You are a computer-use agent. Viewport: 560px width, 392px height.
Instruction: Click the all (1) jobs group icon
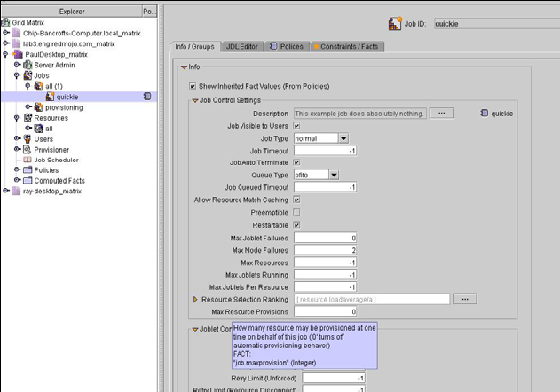(39, 86)
